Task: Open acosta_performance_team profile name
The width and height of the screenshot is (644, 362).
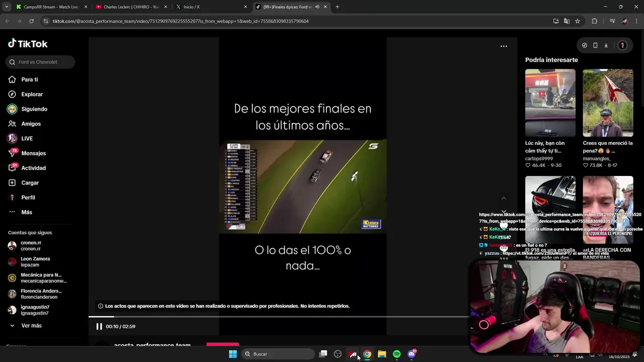Action: pos(152,345)
